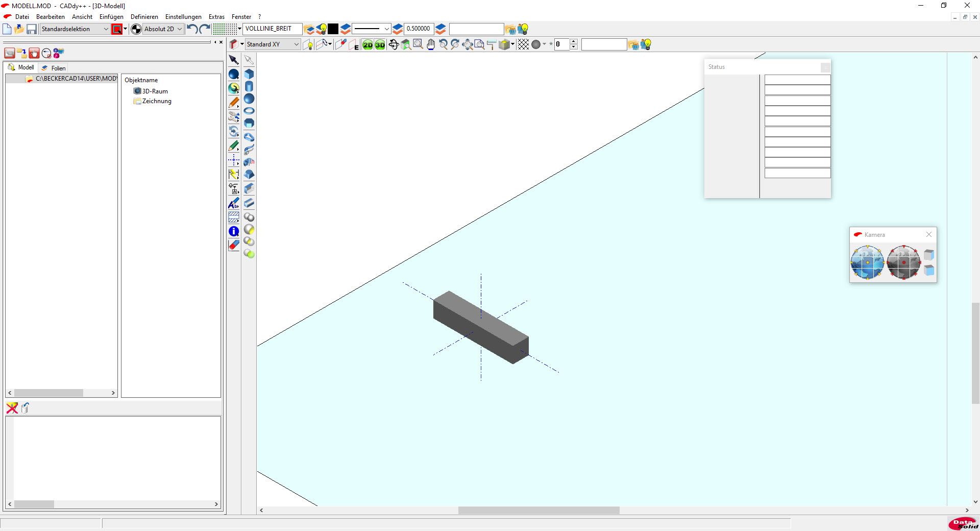This screenshot has height=531, width=980.
Task: Expand the gray sphere render dropdown arrow
Action: click(544, 44)
